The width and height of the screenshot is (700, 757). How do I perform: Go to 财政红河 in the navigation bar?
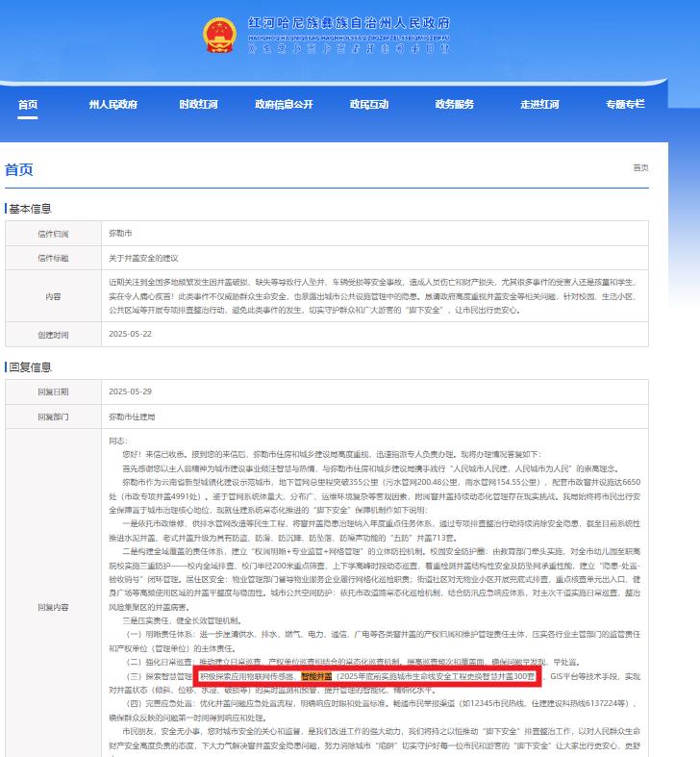pos(198,105)
